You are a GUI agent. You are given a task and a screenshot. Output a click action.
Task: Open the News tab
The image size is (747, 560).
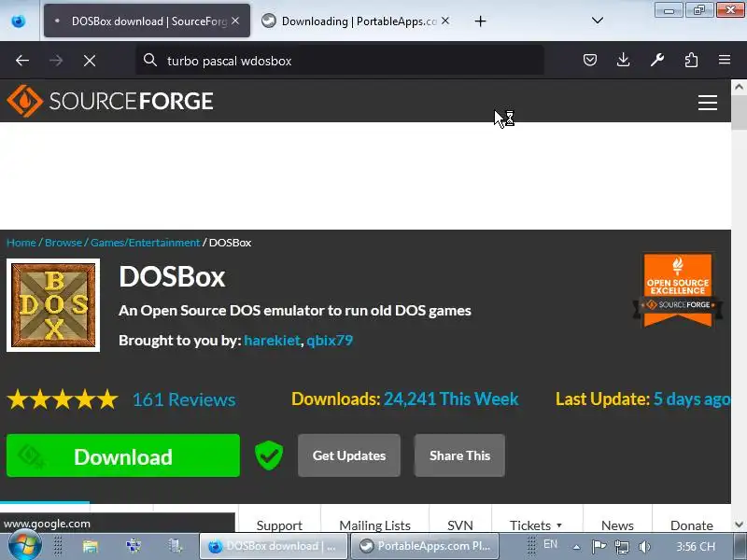[617, 525]
